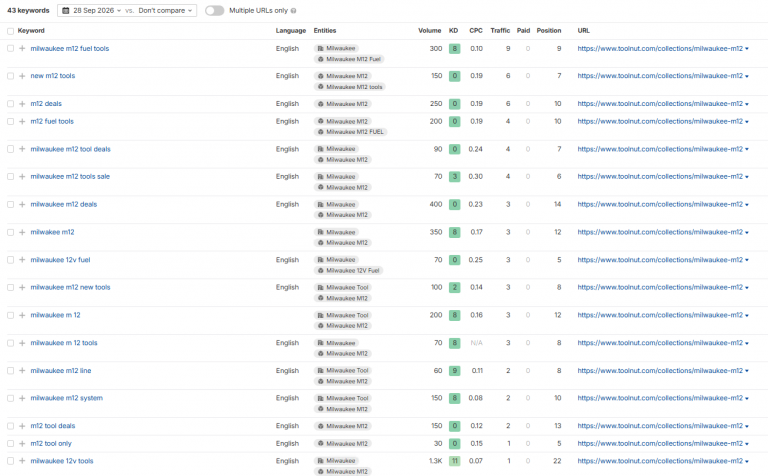Sort by KD column header

click(454, 30)
